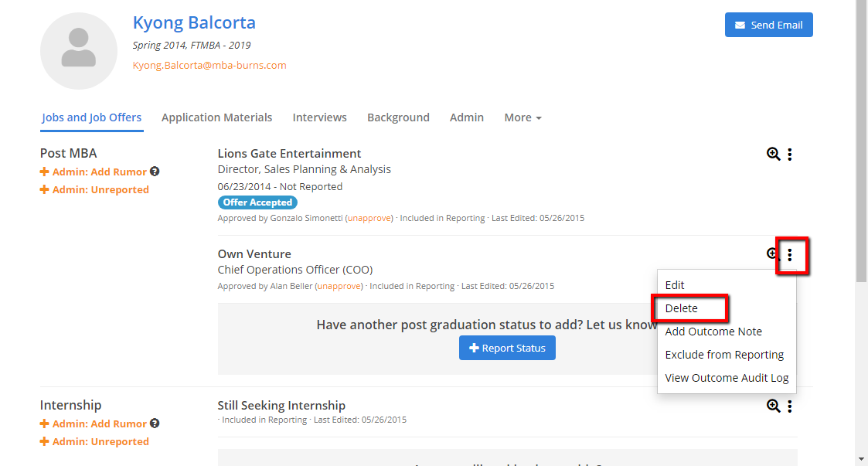Click unapprove link for Lions Gate offer

tap(369, 219)
